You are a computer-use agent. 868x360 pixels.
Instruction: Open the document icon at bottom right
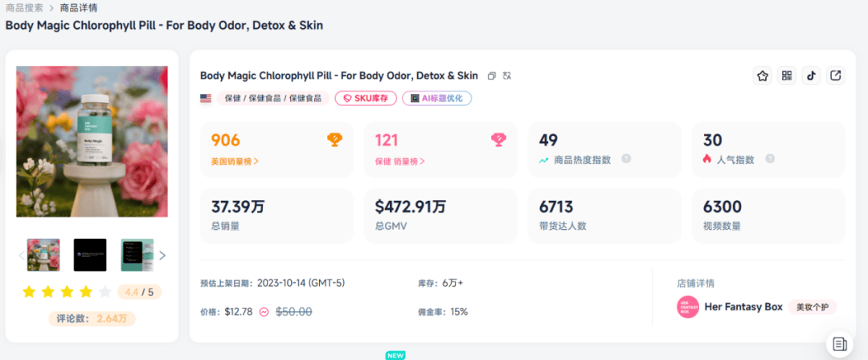pyautogui.click(x=840, y=344)
